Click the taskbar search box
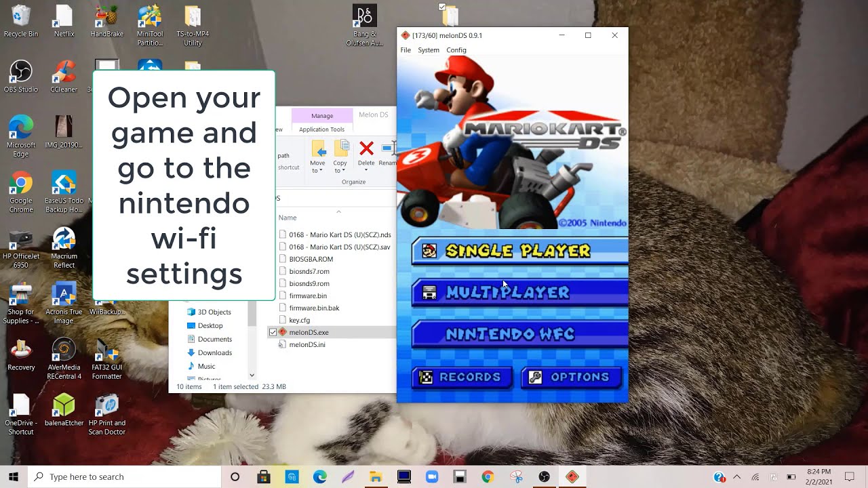The height and width of the screenshot is (488, 868). click(x=125, y=476)
